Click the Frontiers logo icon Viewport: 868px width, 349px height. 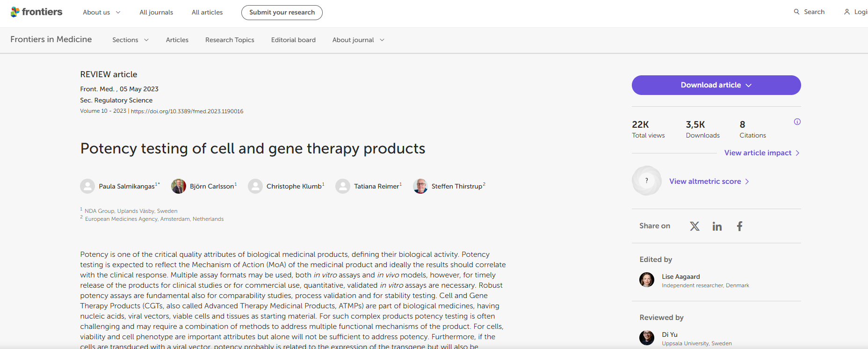pos(15,12)
